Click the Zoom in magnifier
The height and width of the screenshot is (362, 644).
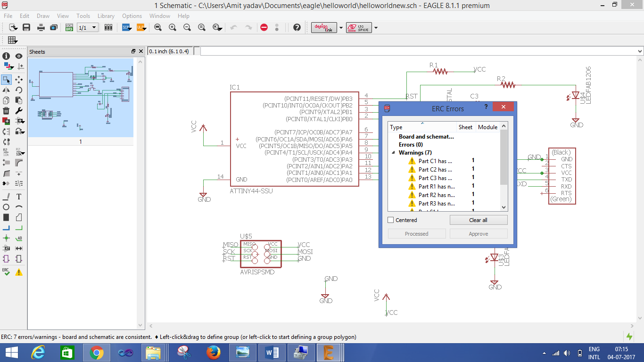point(173,27)
